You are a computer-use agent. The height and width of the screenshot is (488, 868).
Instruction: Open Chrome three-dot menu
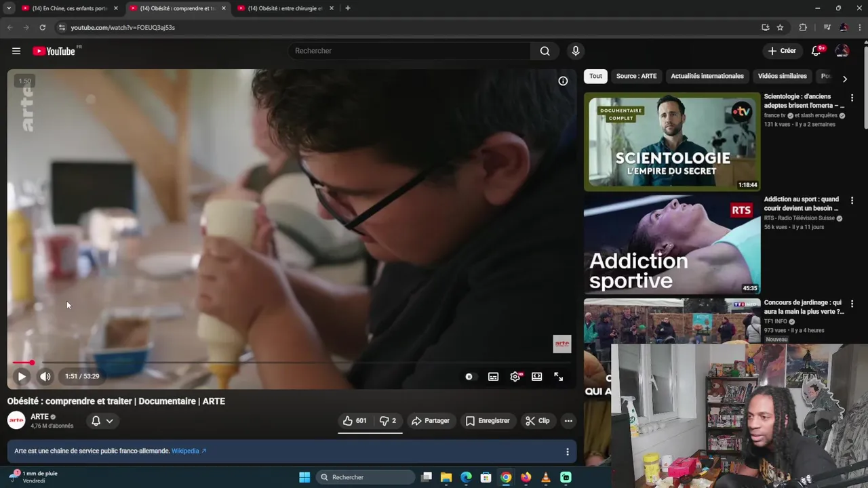859,27
